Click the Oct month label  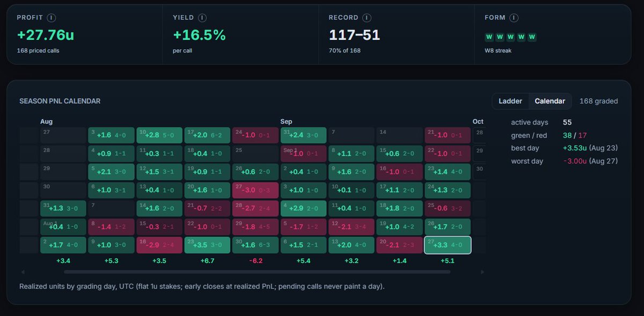[478, 122]
